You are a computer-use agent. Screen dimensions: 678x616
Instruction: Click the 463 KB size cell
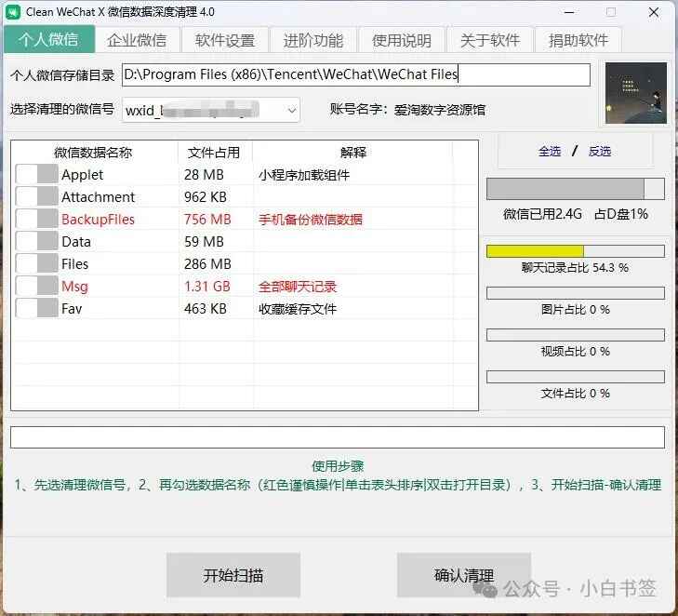(206, 309)
